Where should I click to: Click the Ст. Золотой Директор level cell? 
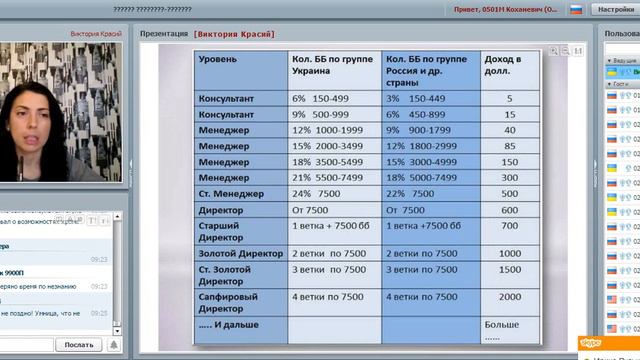(241, 276)
